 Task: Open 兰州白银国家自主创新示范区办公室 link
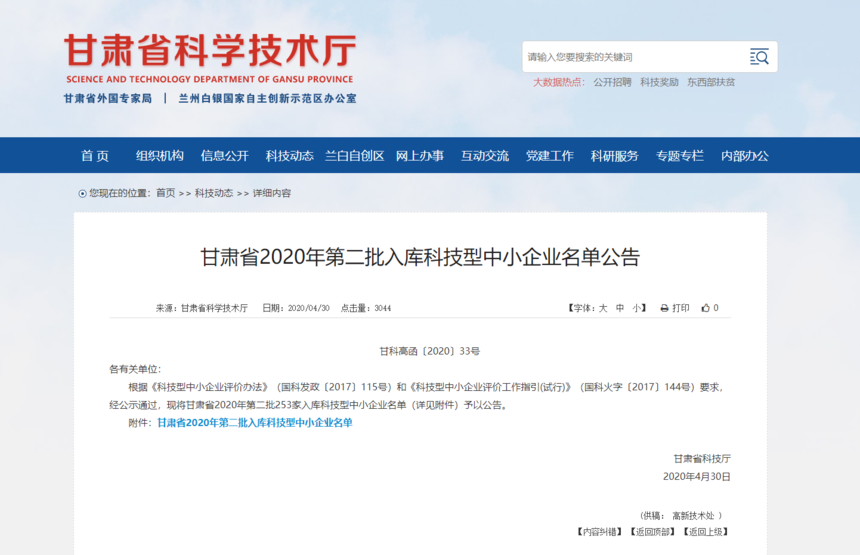click(267, 99)
